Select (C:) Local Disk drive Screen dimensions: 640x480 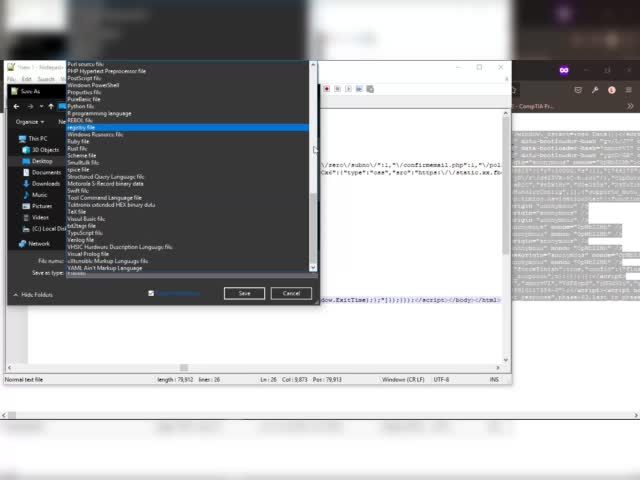[44, 229]
